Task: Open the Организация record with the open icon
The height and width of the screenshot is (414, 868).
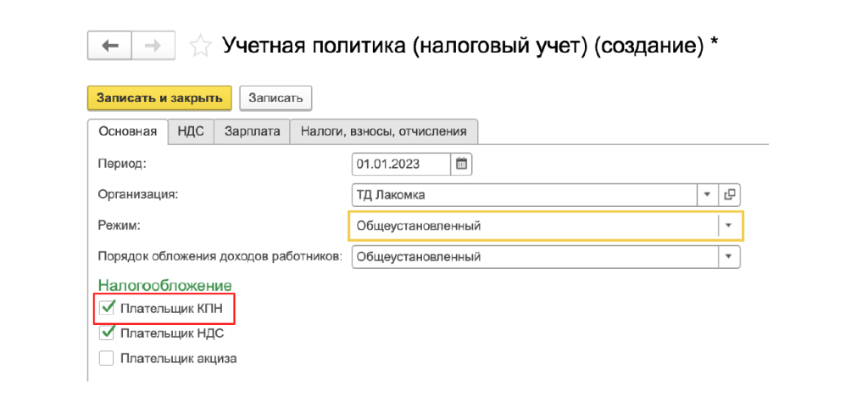Action: click(x=729, y=195)
